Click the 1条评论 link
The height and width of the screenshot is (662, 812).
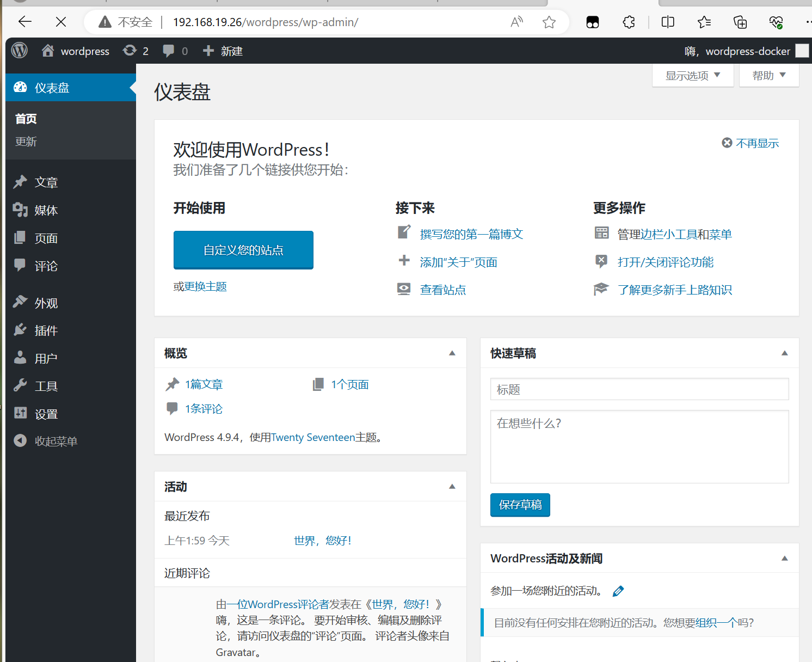click(204, 409)
